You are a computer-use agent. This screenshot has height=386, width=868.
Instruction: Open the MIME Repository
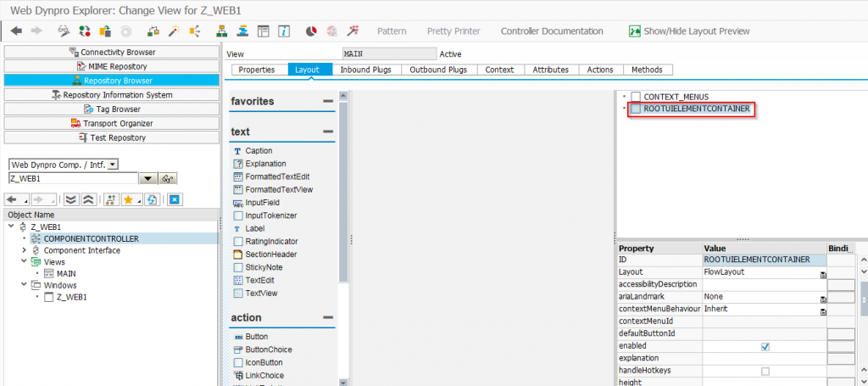click(x=112, y=66)
